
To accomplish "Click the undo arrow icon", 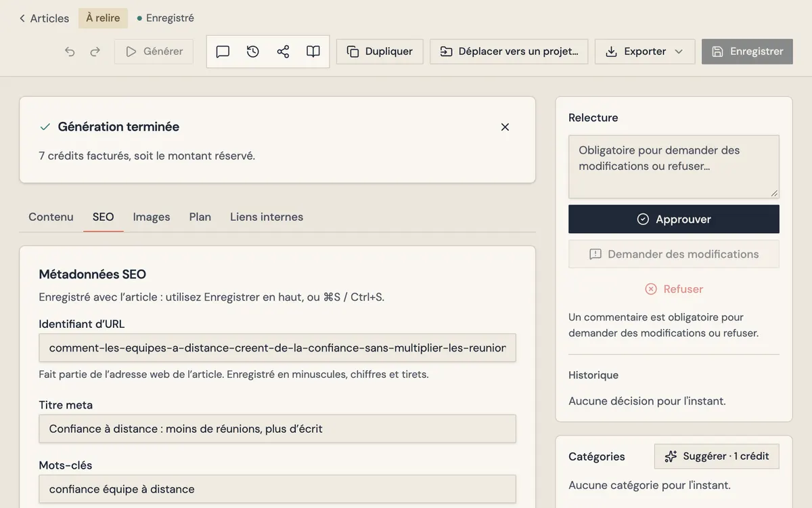I will [x=70, y=51].
